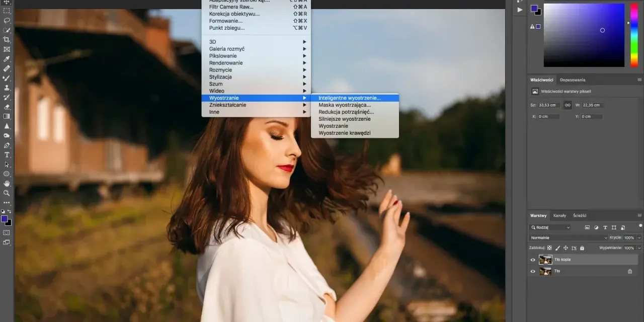Image resolution: width=644 pixels, height=322 pixels.
Task: Select the Clone Stamp tool
Action: (7, 88)
